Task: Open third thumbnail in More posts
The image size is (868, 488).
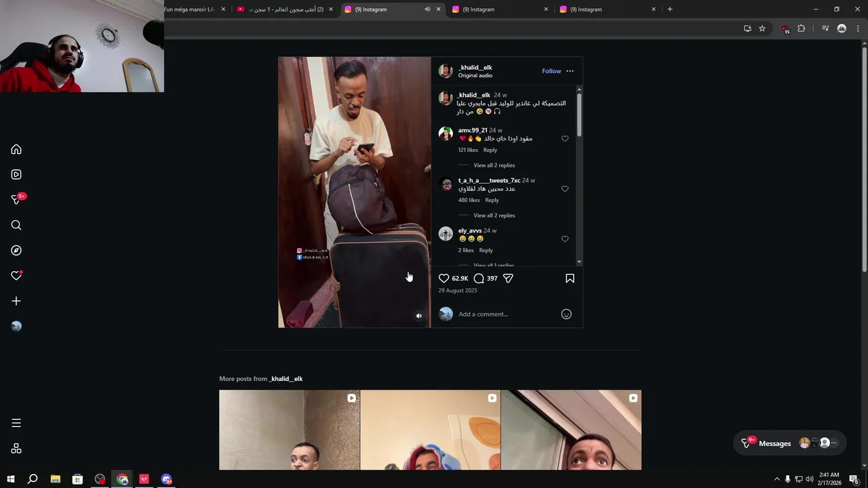Action: (x=571, y=430)
